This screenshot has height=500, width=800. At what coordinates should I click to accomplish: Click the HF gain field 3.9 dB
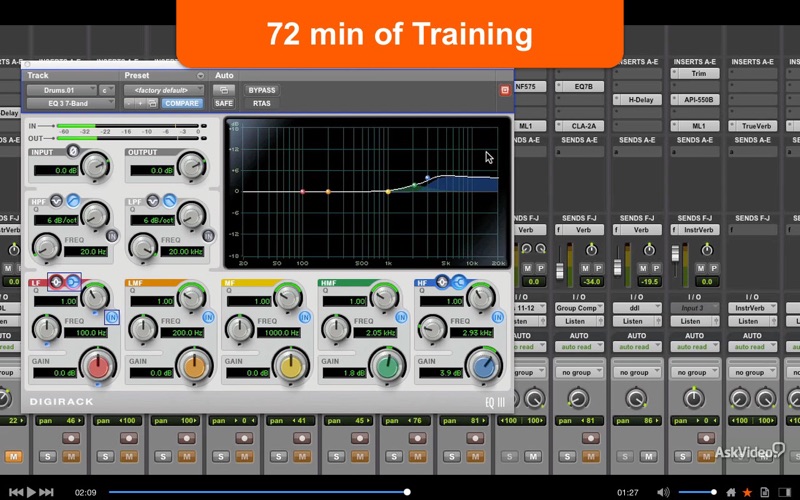441,373
